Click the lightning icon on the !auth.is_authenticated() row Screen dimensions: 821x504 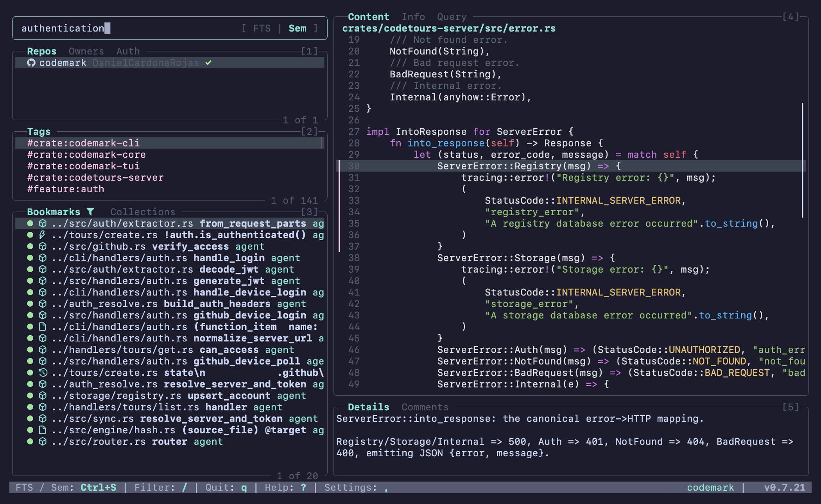pos(43,235)
